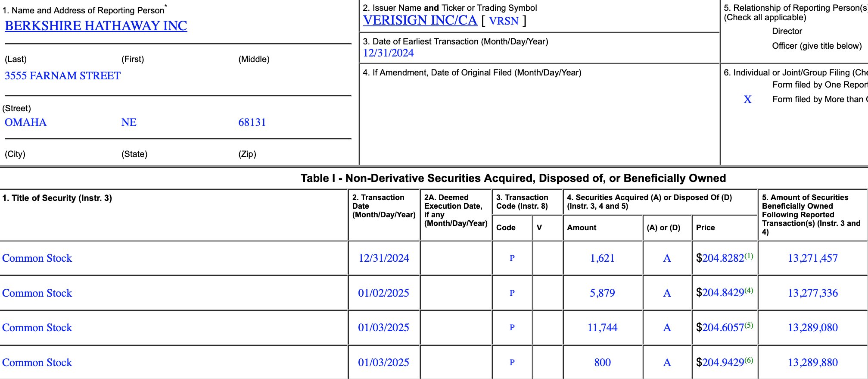Open the VERISIGN INC/CA issuer link
The image size is (868, 379).
click(420, 20)
